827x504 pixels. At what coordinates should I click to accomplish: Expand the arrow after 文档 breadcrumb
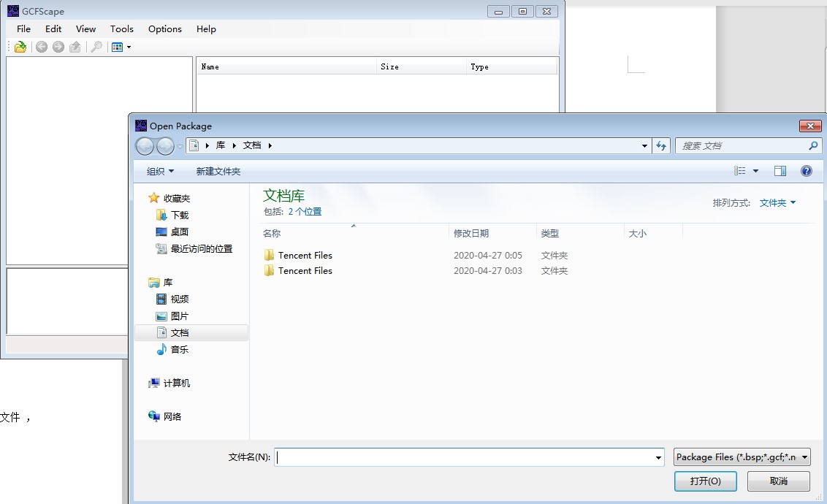270,145
